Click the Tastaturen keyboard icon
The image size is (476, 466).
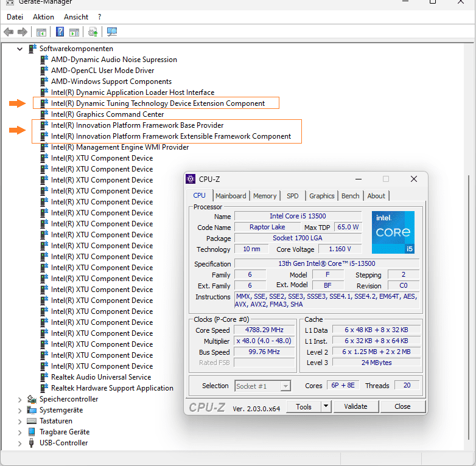32,421
